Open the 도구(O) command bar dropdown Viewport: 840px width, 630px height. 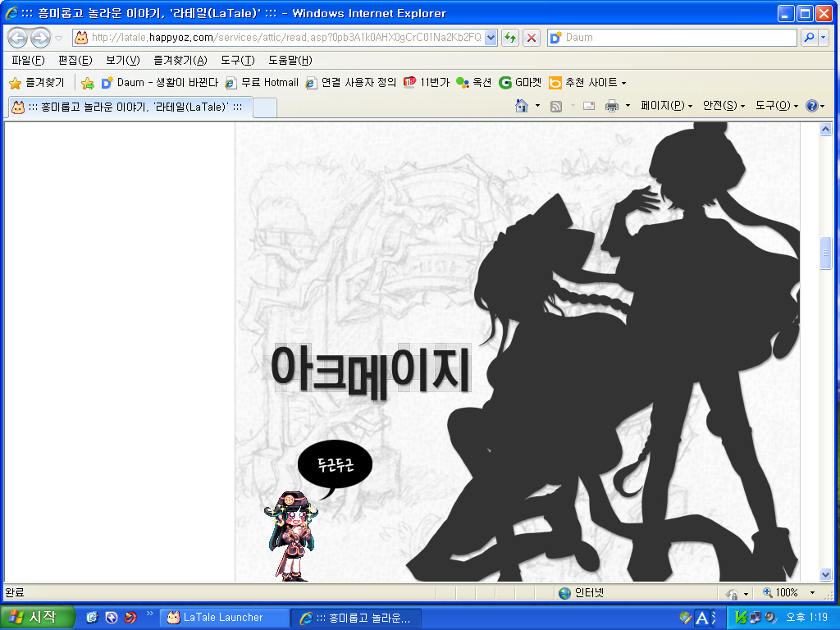click(x=777, y=106)
